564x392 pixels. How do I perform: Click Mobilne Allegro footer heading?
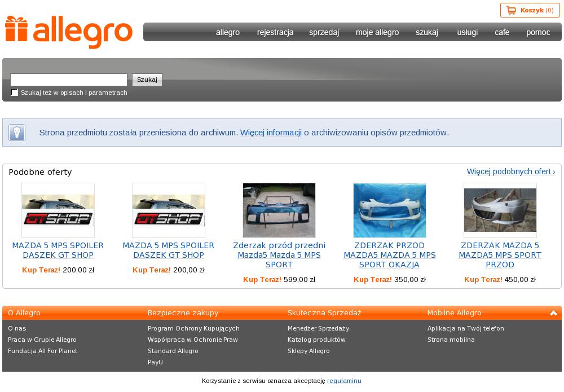(x=454, y=313)
